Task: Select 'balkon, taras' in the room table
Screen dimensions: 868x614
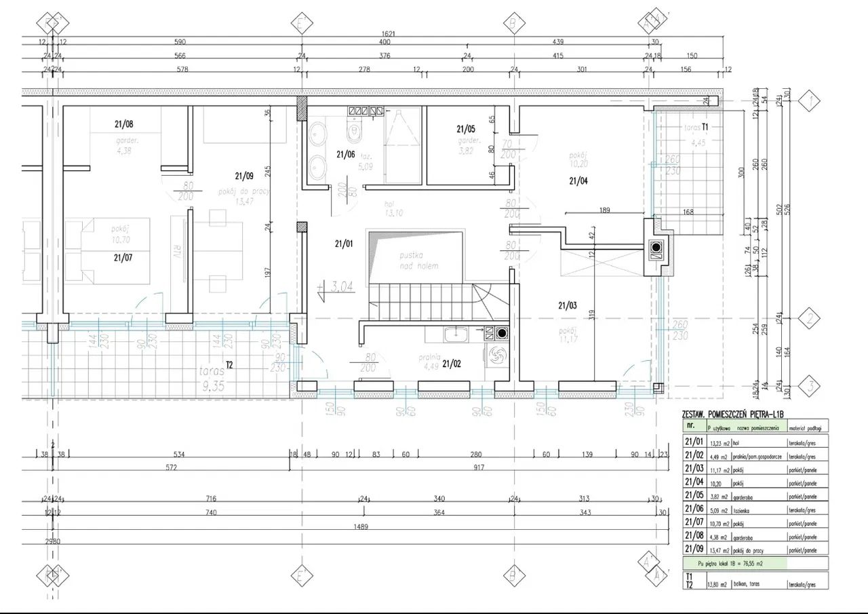Action: (x=747, y=584)
